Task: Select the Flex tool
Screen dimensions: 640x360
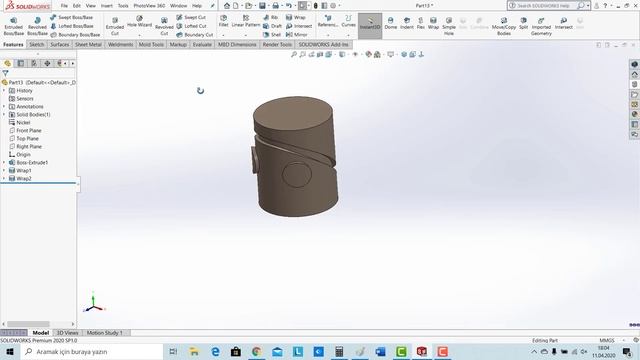Action: (x=420, y=23)
